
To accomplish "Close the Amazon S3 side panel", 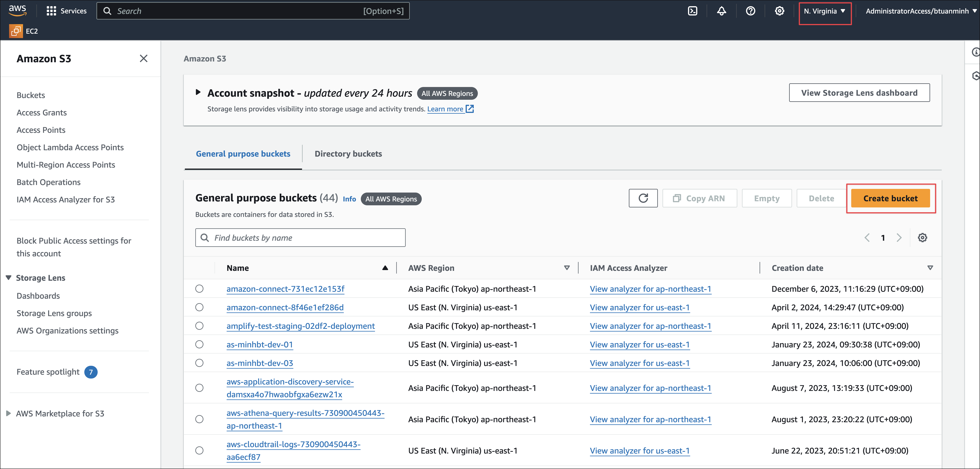I will pos(143,59).
